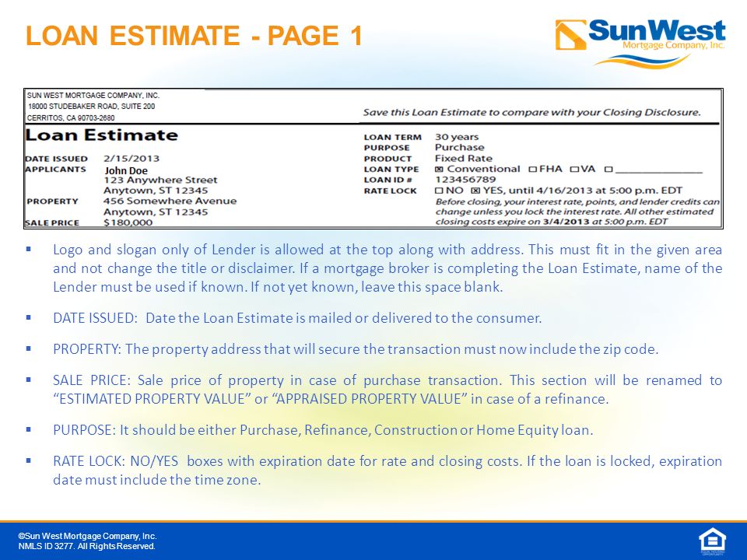Click the LOAN TYPE label
This screenshot has width=747, height=560.
(x=391, y=169)
